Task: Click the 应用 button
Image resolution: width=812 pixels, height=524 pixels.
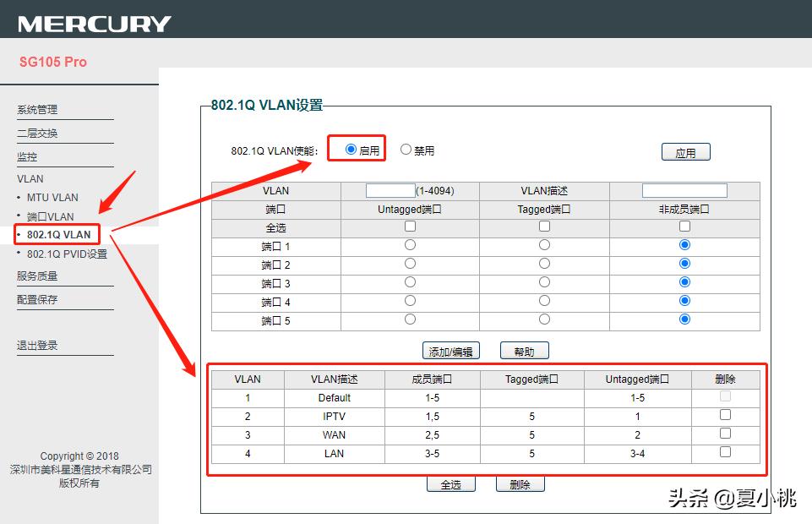Action: (x=685, y=153)
